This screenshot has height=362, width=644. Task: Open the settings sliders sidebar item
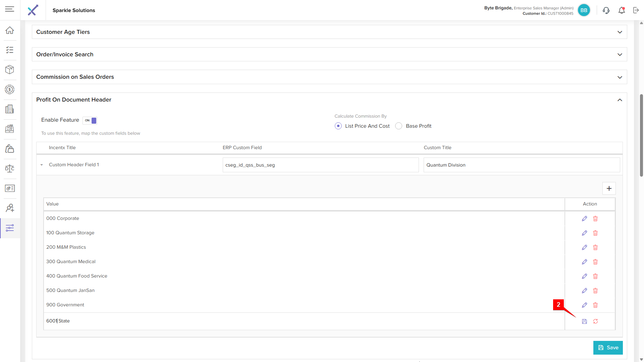(10, 228)
